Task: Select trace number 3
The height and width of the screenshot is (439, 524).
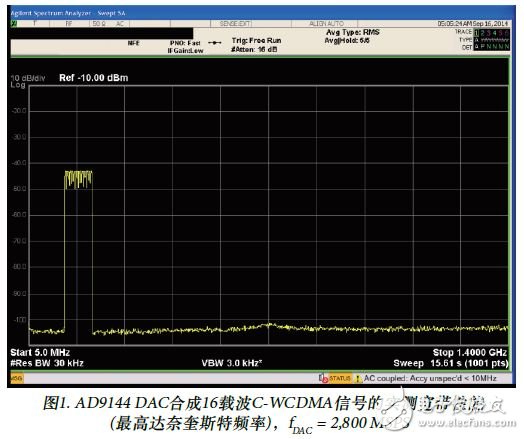Action: pyautogui.click(x=488, y=33)
